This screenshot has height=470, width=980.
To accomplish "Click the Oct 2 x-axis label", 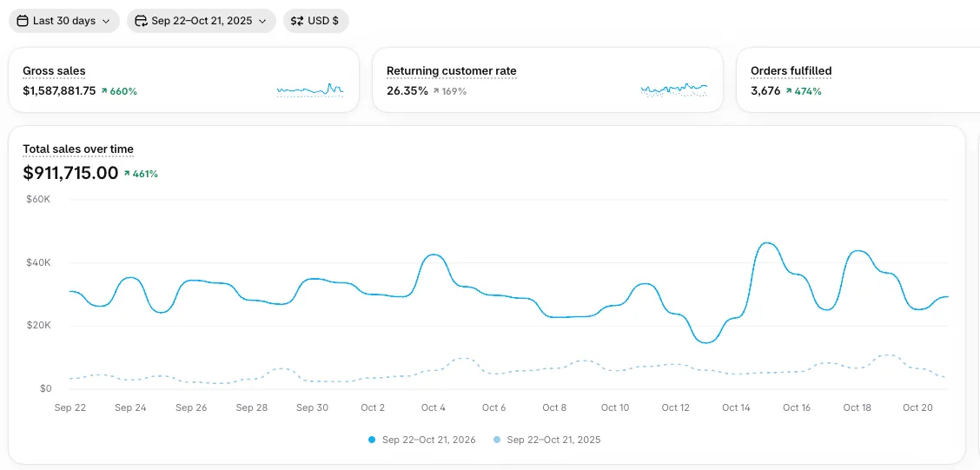I will (373, 407).
